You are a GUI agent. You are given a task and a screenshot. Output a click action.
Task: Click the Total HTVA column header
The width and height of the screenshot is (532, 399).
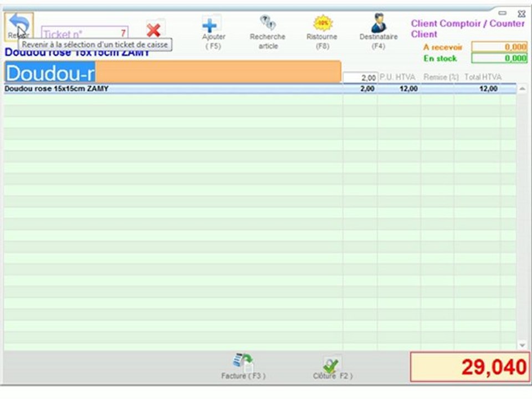coord(483,78)
